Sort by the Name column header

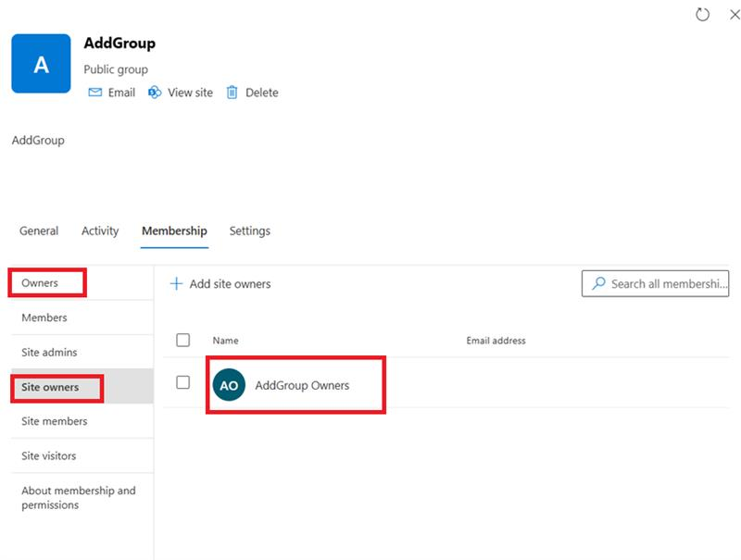click(x=225, y=341)
